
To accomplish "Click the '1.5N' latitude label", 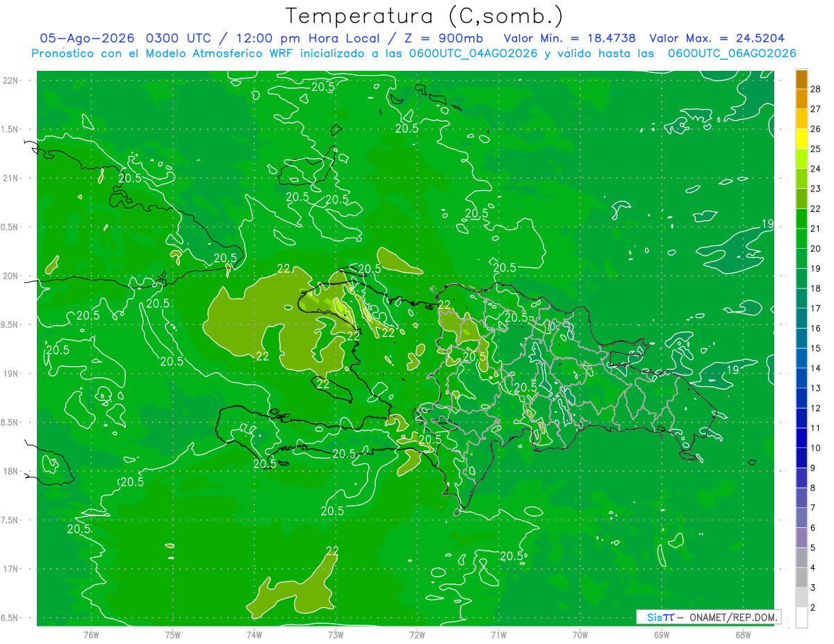I will tap(9, 129).
